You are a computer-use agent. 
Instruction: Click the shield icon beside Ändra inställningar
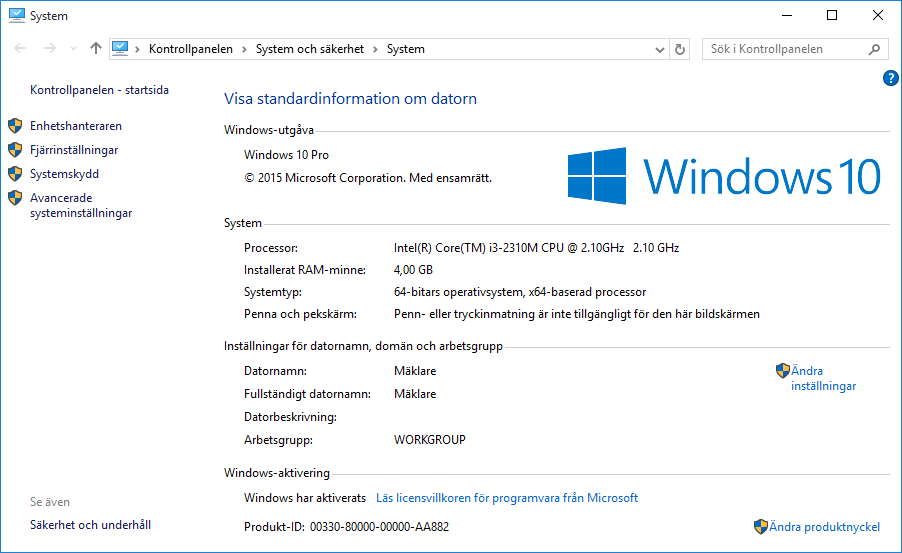coord(782,371)
